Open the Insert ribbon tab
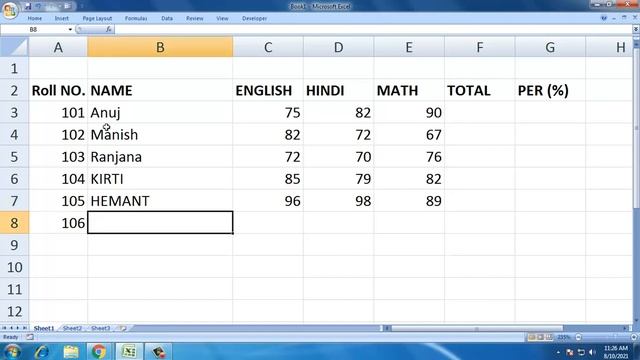640x360 pixels. 62,18
